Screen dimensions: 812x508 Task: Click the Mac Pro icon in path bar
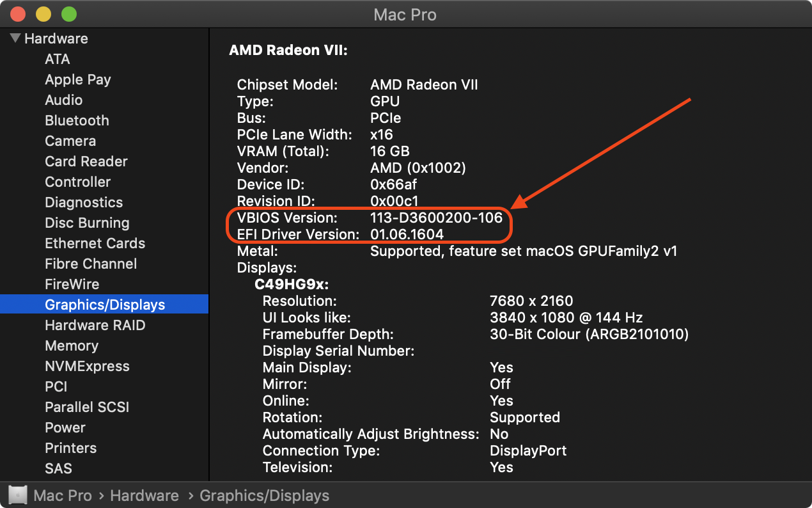(x=17, y=495)
